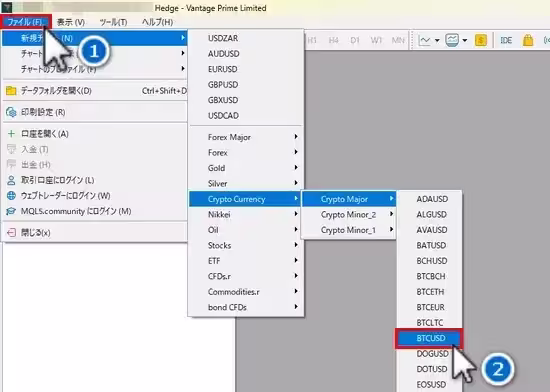Select DOTUSD symbol
Viewport: 550px width, 392px height.
430,369
